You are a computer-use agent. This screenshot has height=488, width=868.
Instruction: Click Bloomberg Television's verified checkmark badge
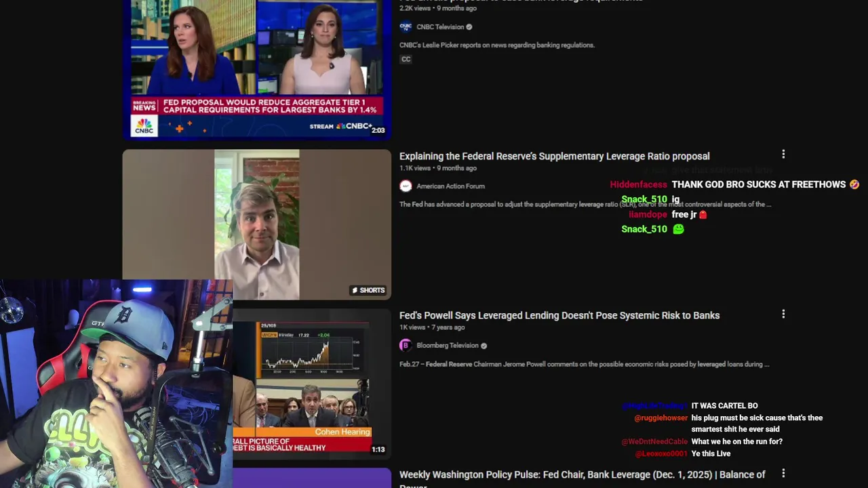[x=484, y=346]
